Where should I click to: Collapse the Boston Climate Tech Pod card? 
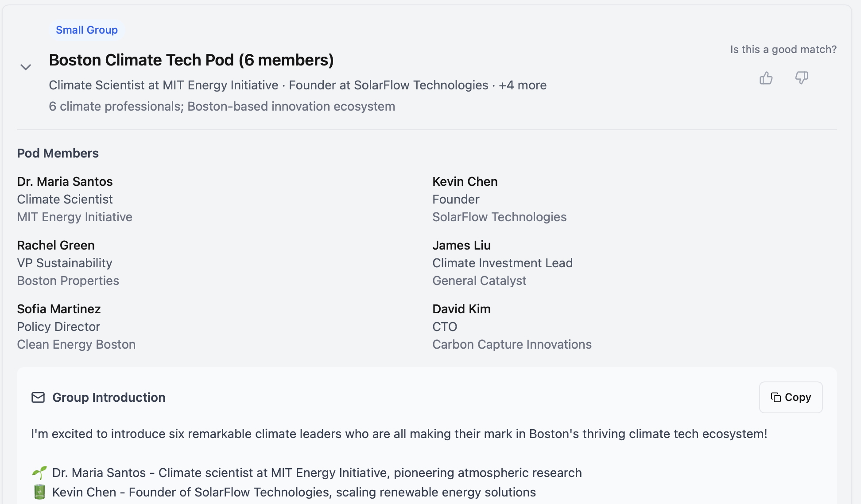(26, 67)
